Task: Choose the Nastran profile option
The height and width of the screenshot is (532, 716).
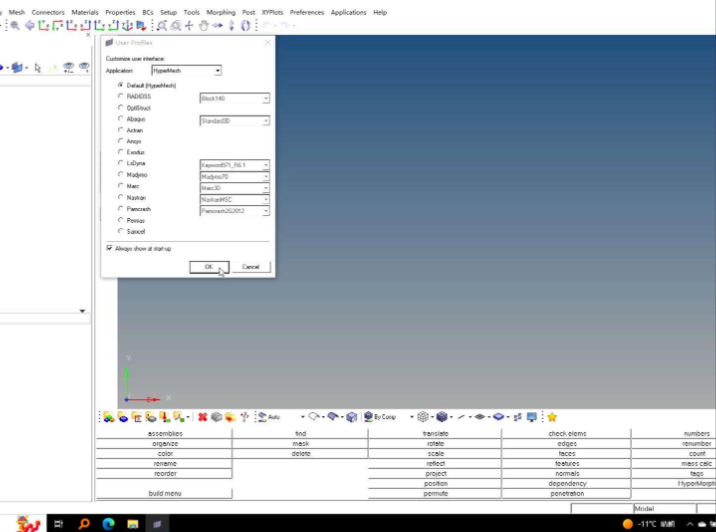Action: pos(121,197)
